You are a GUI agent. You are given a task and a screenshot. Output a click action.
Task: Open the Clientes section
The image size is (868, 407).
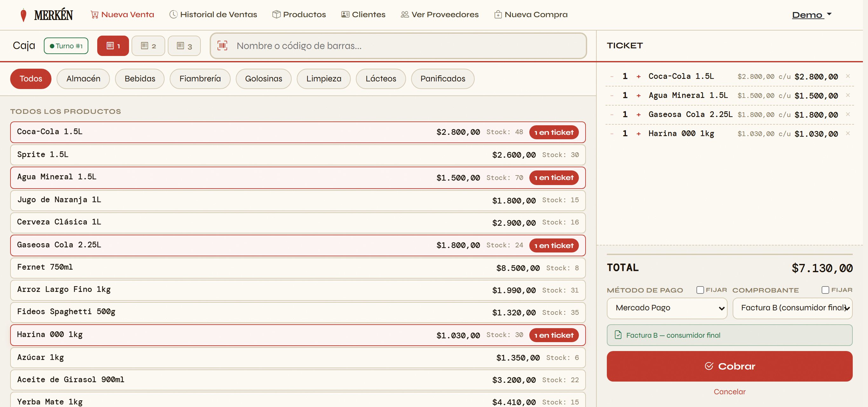[x=363, y=15]
